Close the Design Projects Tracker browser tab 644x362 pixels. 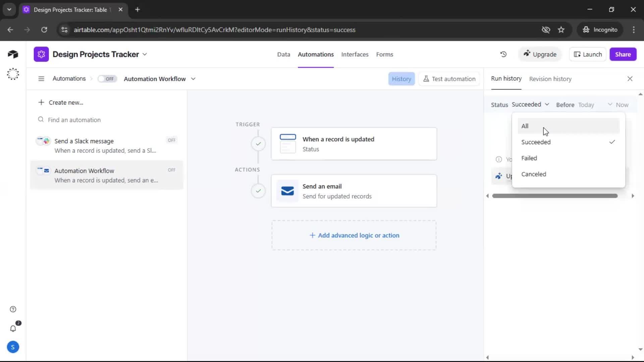(120, 10)
